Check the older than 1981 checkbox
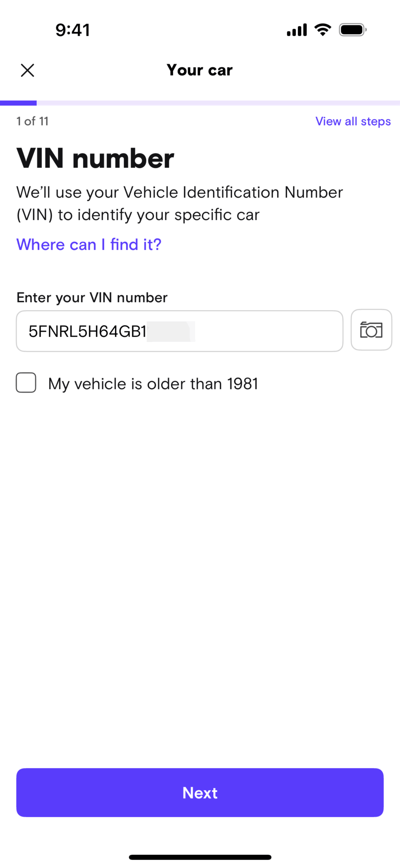The height and width of the screenshot is (868, 400). [x=26, y=383]
